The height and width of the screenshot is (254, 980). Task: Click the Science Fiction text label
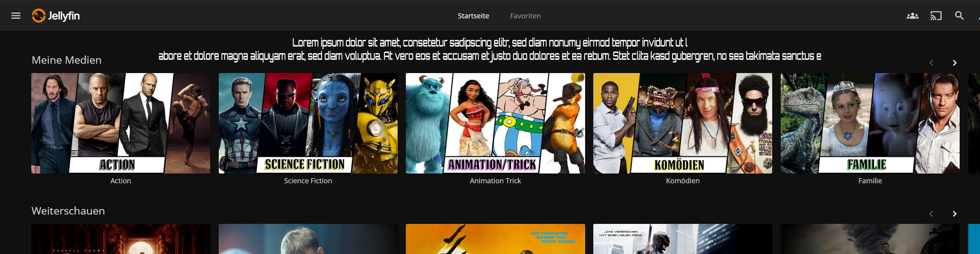click(308, 181)
